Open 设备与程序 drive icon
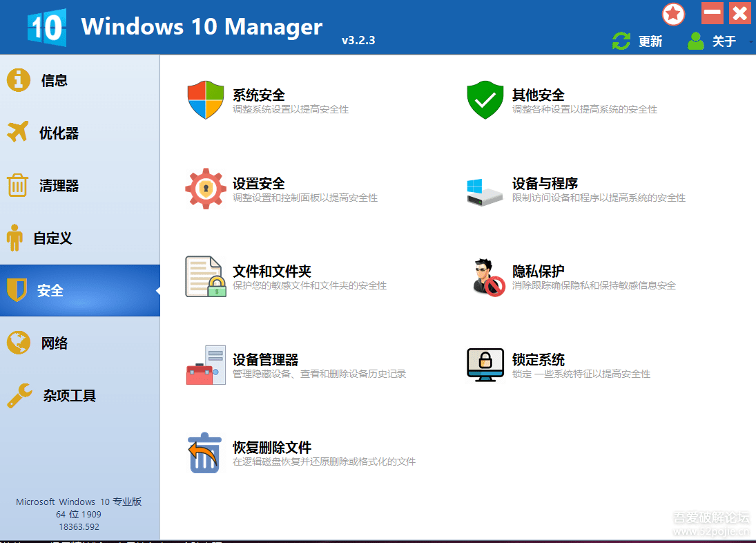 (x=485, y=192)
